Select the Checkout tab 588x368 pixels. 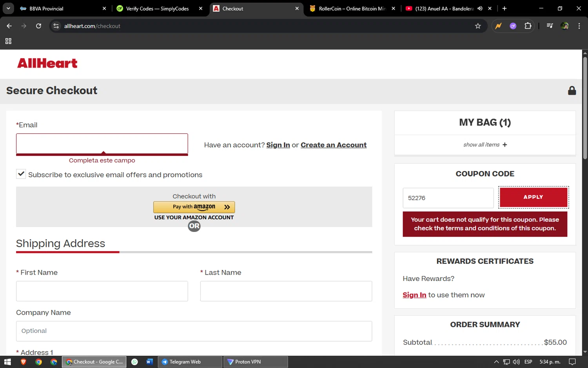click(x=256, y=8)
